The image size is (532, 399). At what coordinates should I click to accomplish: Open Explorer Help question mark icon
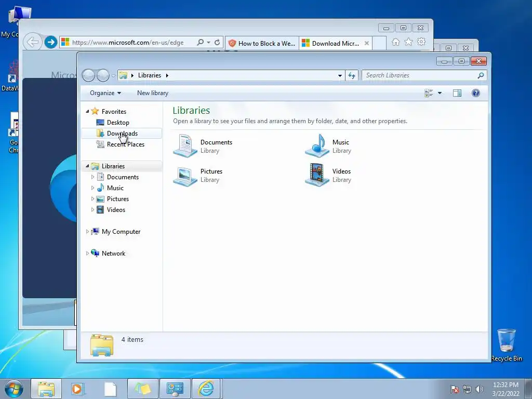coord(476,93)
